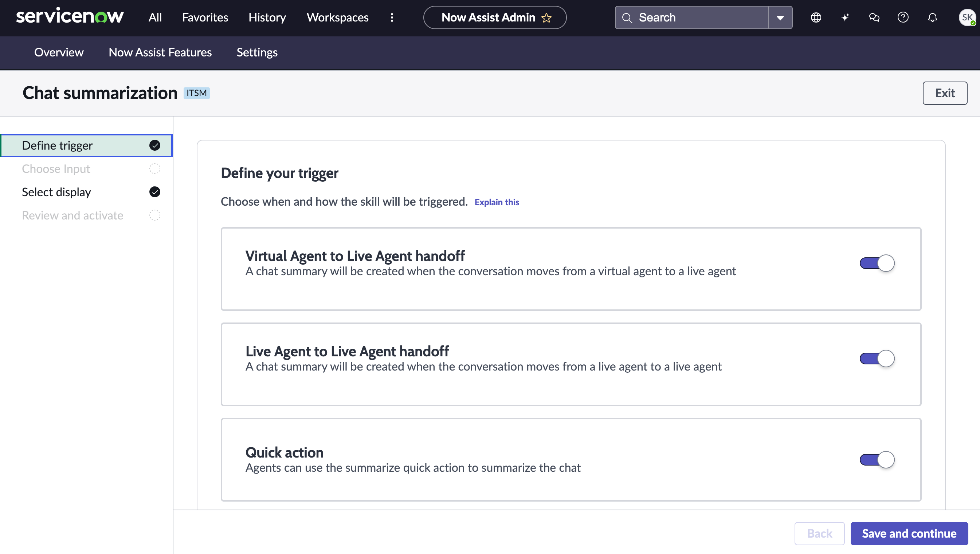This screenshot has width=980, height=554.
Task: Toggle Live Agent to Live Agent handoff
Action: pos(877,359)
